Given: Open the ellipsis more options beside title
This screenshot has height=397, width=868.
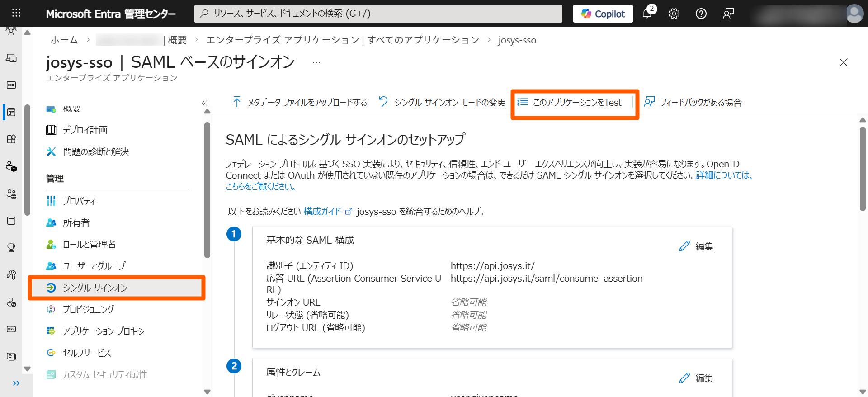Looking at the screenshot, I should 316,62.
